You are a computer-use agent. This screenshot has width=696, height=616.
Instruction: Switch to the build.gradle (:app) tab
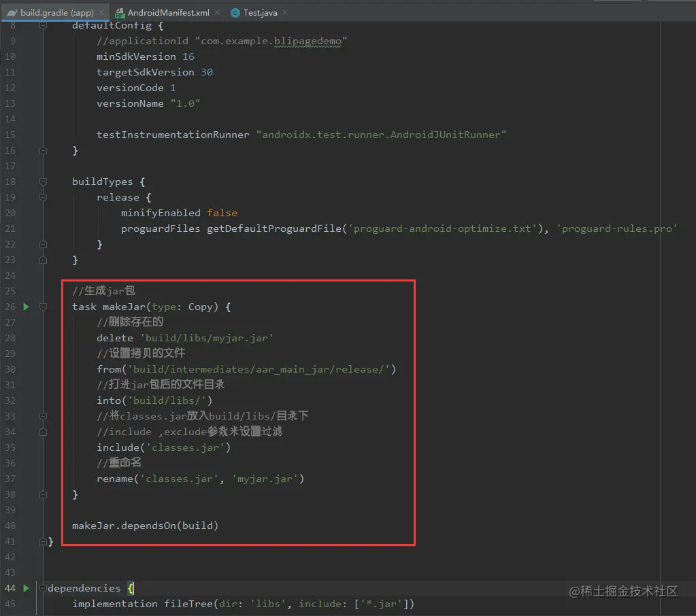[x=55, y=12]
